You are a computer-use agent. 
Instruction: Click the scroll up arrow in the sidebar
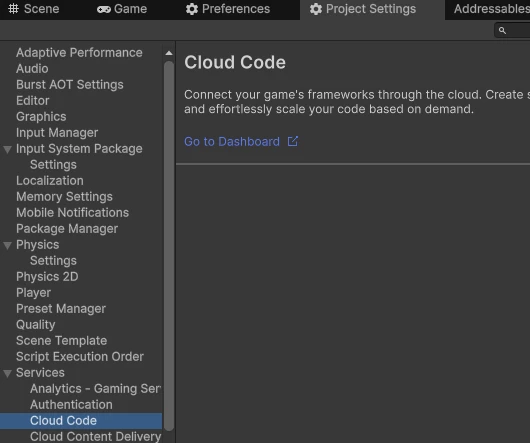169,53
